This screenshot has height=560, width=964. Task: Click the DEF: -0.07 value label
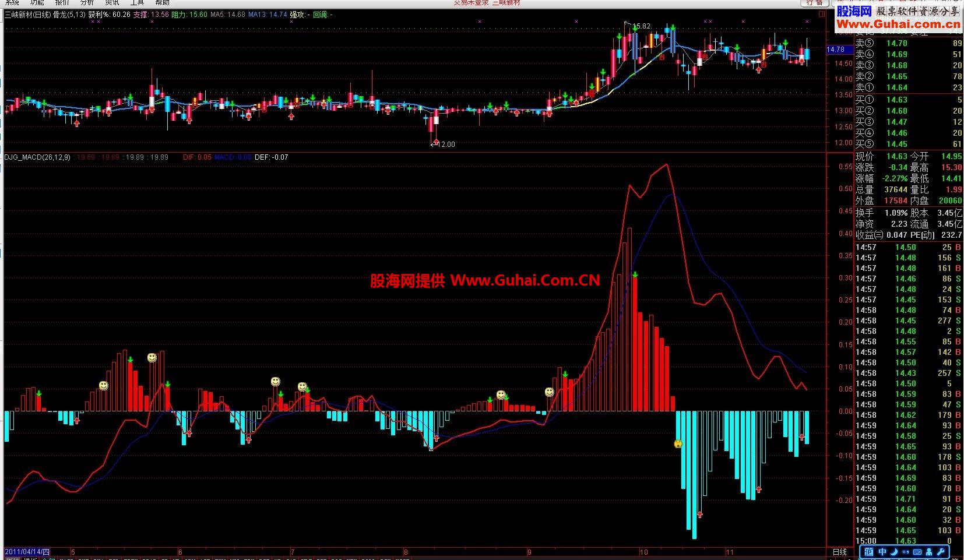click(x=272, y=157)
